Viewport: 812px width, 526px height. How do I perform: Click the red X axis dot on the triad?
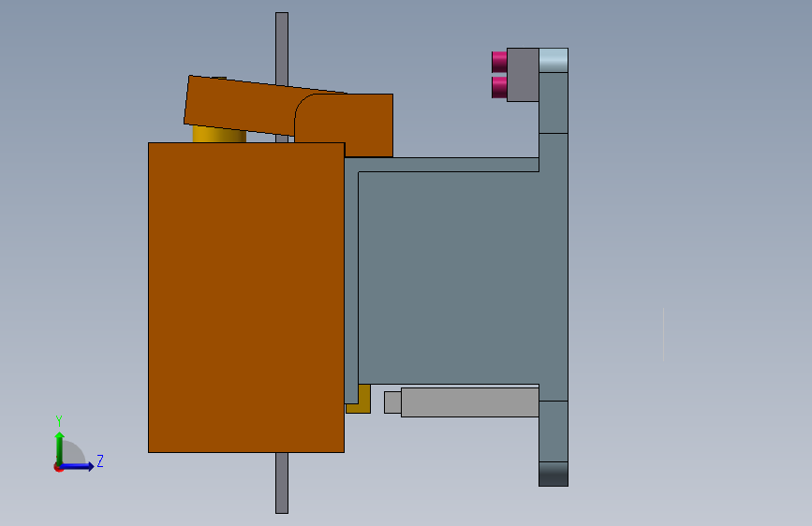(x=58, y=468)
